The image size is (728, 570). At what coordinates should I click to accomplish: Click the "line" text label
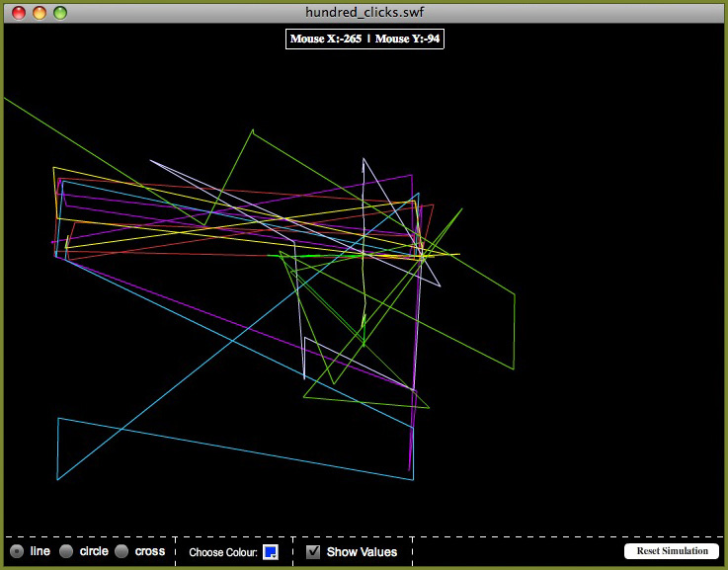pos(40,551)
